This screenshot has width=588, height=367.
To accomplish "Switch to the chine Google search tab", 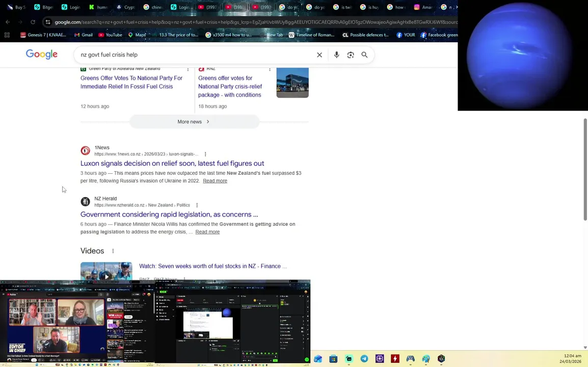I will 153,7.
